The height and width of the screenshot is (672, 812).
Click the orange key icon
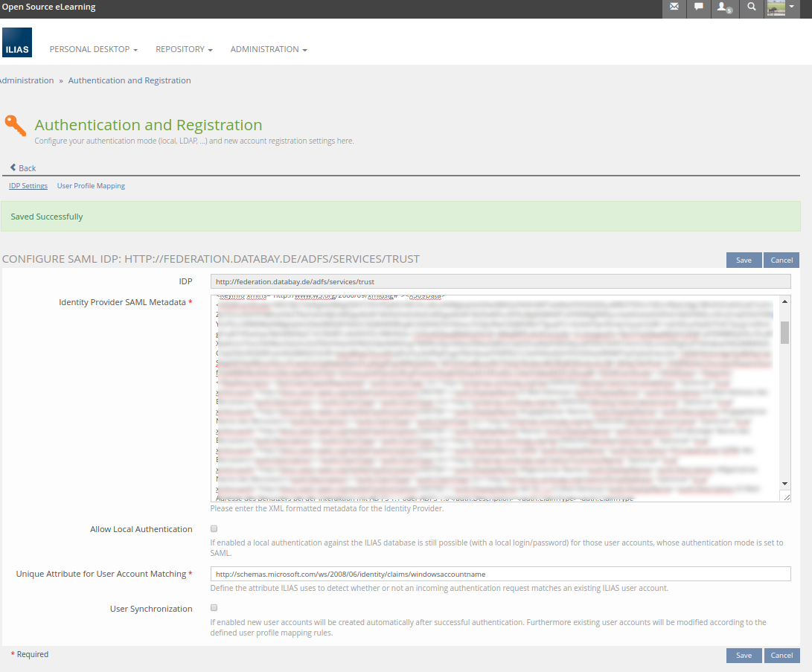click(15, 125)
